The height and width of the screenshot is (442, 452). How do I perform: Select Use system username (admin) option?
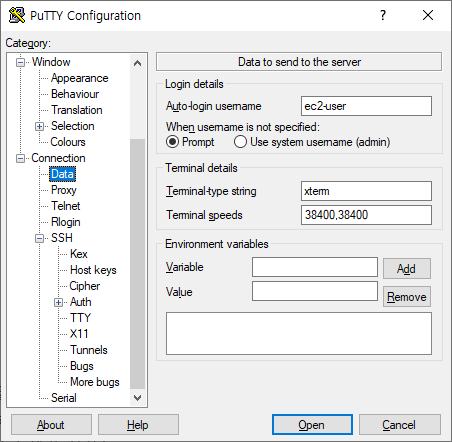[240, 142]
